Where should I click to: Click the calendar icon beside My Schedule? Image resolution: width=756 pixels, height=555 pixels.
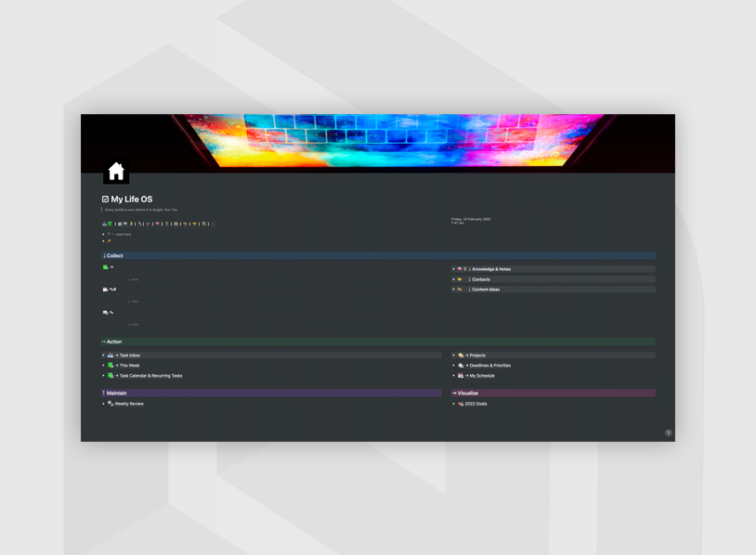pos(461,375)
